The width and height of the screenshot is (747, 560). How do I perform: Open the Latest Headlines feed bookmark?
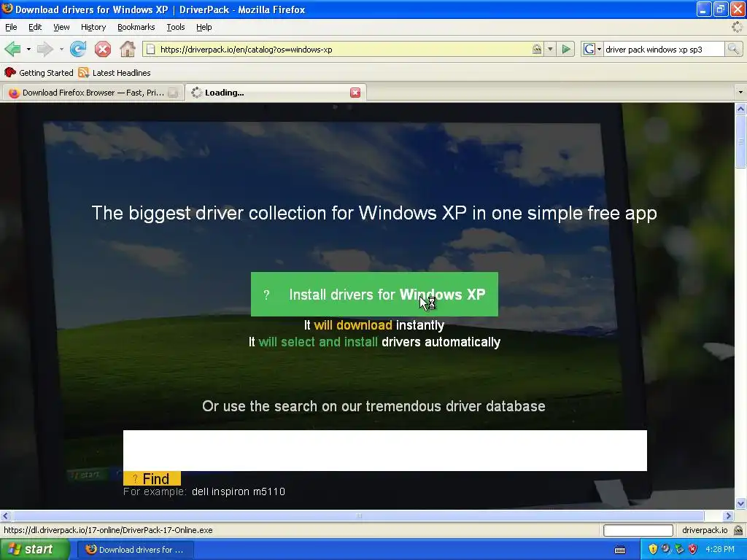pos(115,72)
